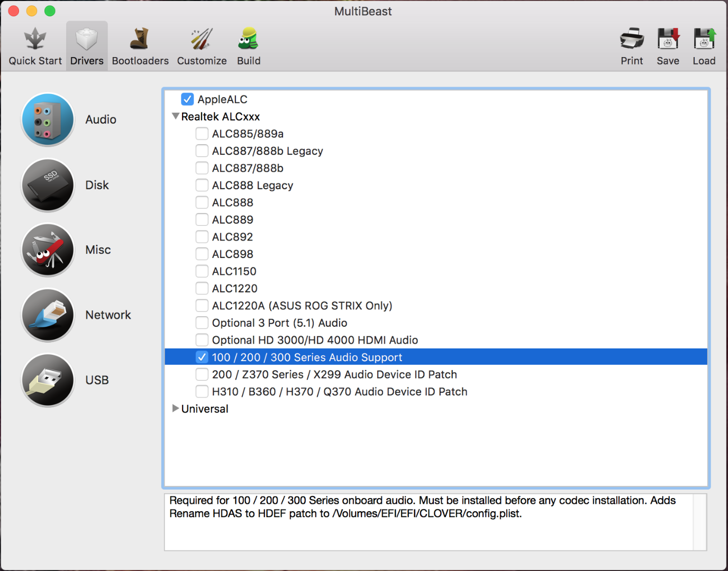Open the Build icon

pyautogui.click(x=248, y=39)
